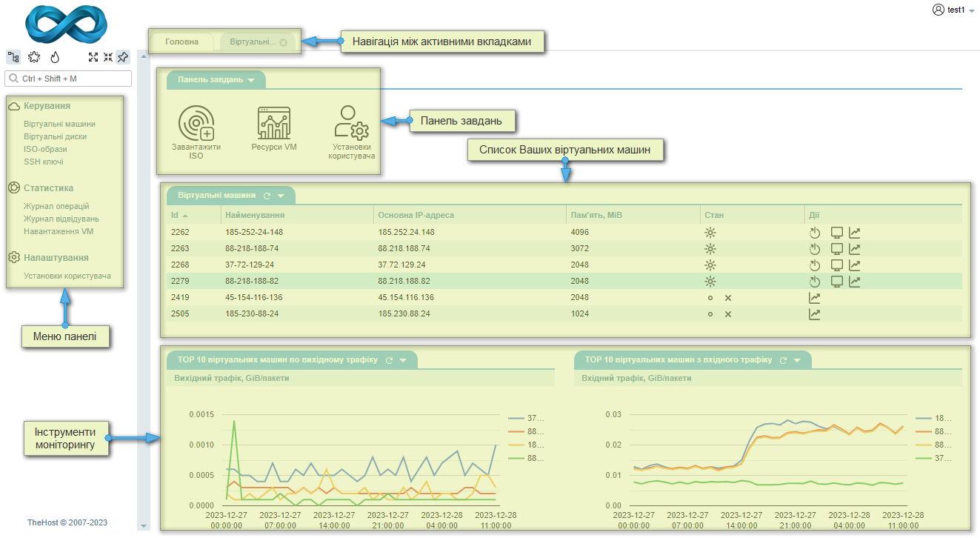Toggle yellow 18… series in outgoing traffic legend
Screen dimensions: 980x538
pyautogui.click(x=525, y=445)
